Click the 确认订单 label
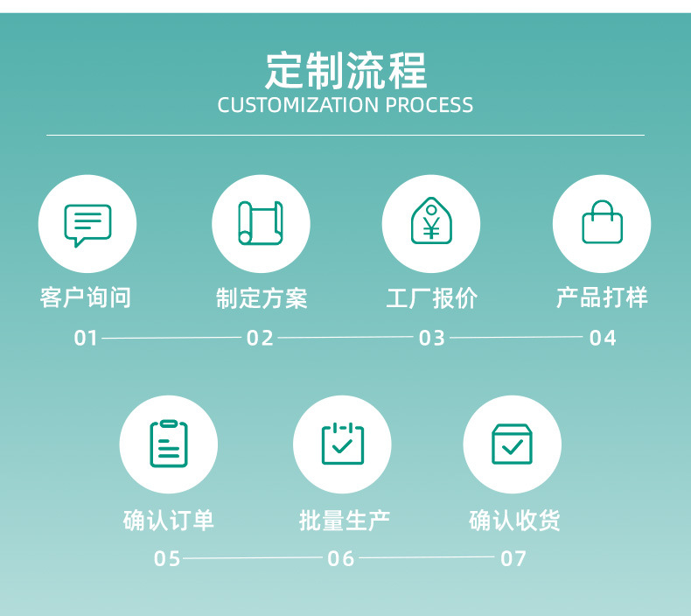The width and height of the screenshot is (691, 616). (169, 521)
